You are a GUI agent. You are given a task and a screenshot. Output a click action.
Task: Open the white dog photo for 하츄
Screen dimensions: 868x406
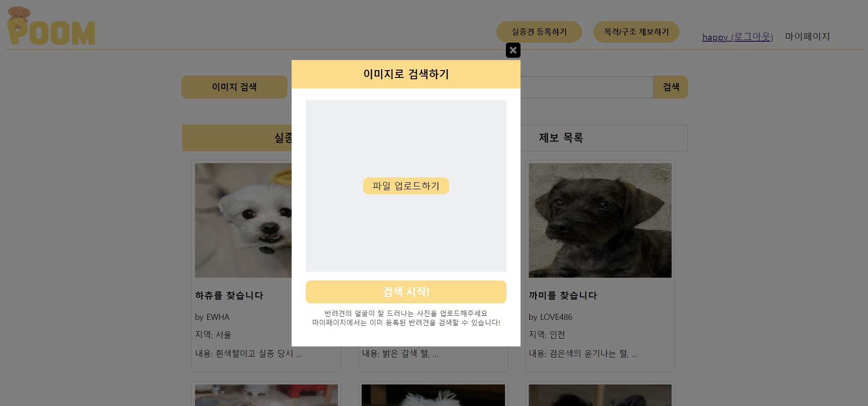pos(243,220)
